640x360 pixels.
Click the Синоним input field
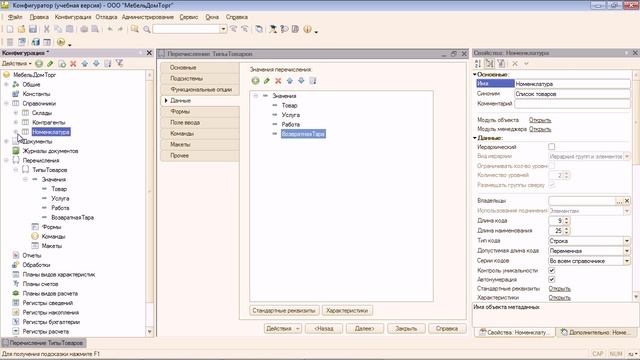[572, 94]
